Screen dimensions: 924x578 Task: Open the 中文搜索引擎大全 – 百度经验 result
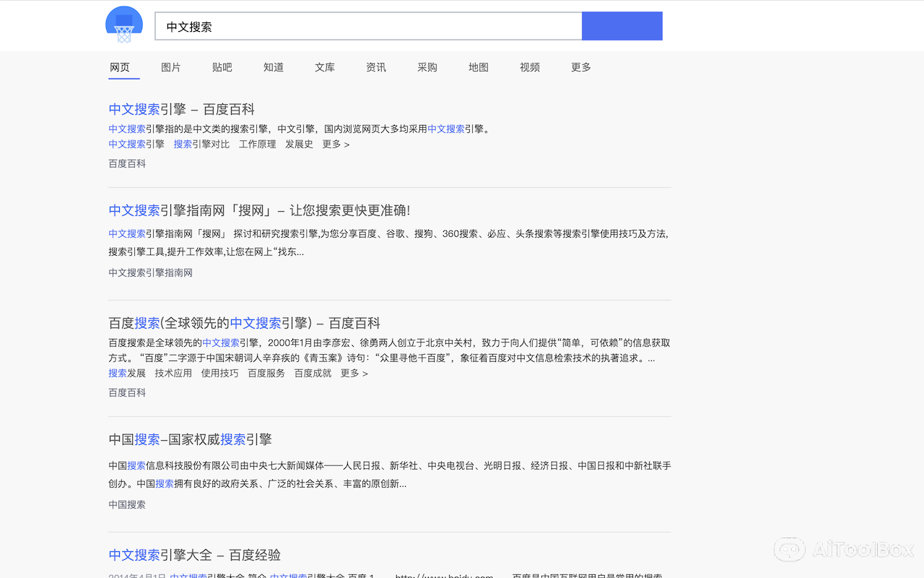[195, 555]
